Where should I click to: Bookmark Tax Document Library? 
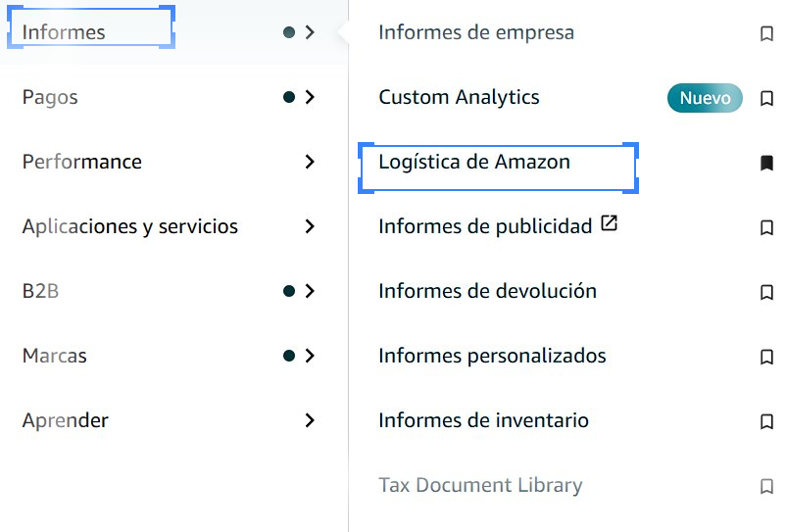tap(766, 486)
